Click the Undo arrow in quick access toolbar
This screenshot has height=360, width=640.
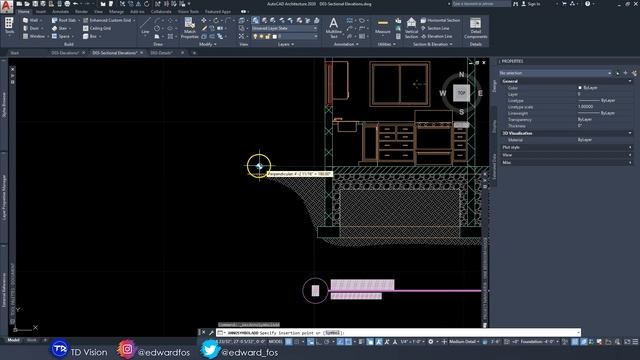pos(76,4)
